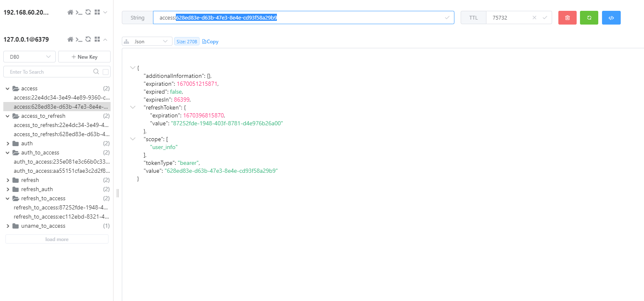Refresh the 192.168.60.20 connection
Viewport: 644px width, 301px height.
pyautogui.click(x=88, y=12)
